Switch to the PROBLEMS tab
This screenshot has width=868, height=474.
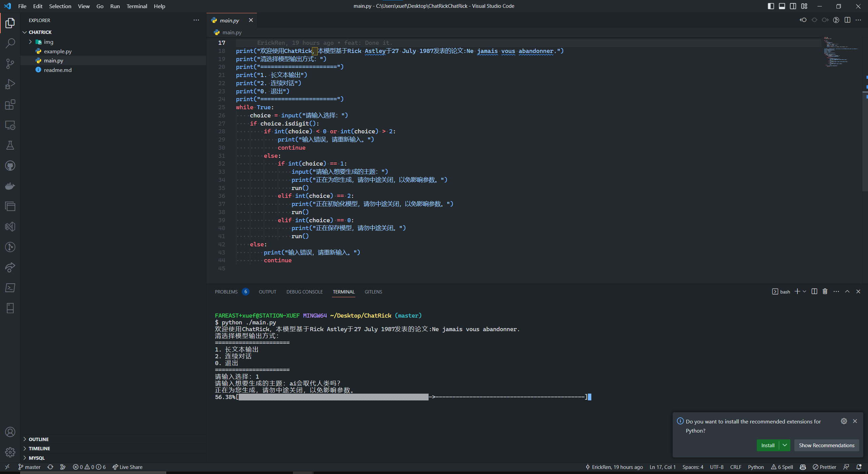click(x=226, y=292)
